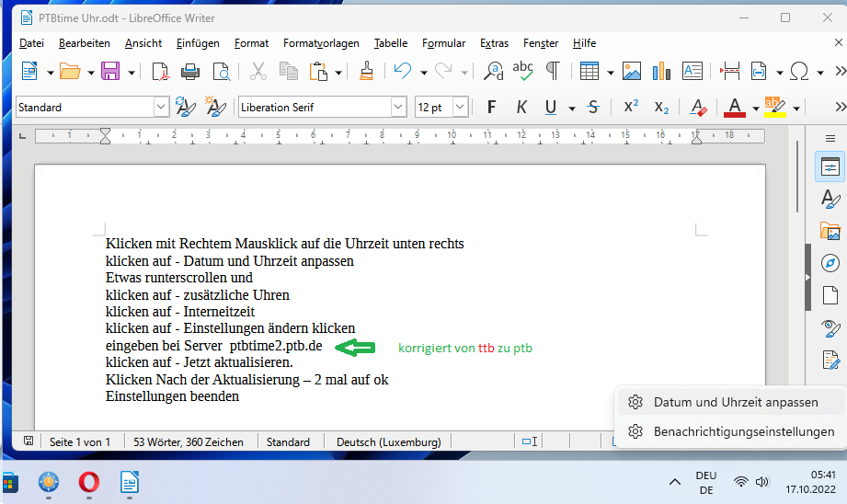The image size is (847, 504).
Task: Run the spelling check (abc) icon
Action: coord(523,72)
